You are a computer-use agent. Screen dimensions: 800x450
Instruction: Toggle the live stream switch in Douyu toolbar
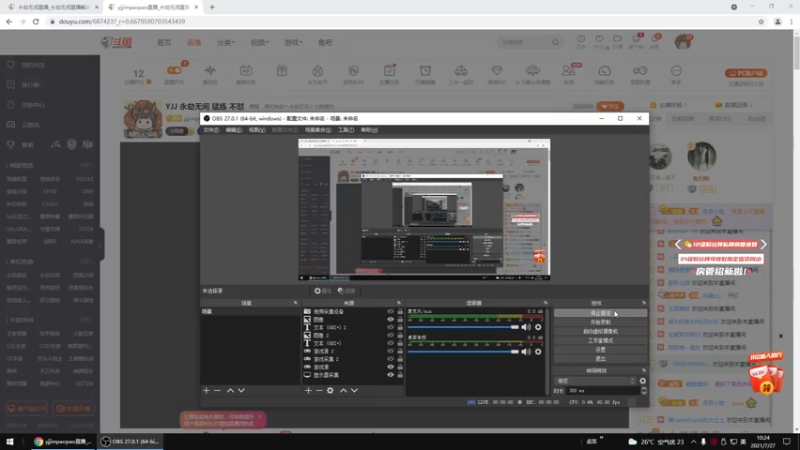174,70
